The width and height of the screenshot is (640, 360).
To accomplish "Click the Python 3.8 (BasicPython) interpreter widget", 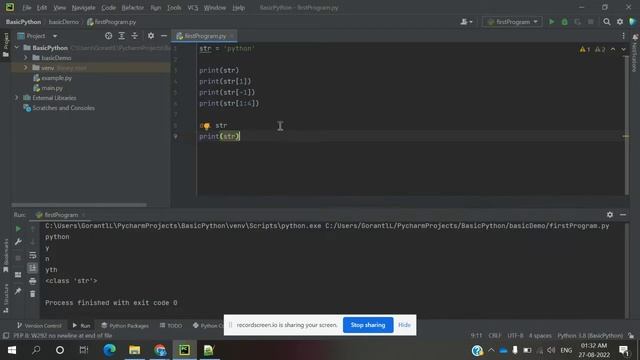I will (x=590, y=336).
